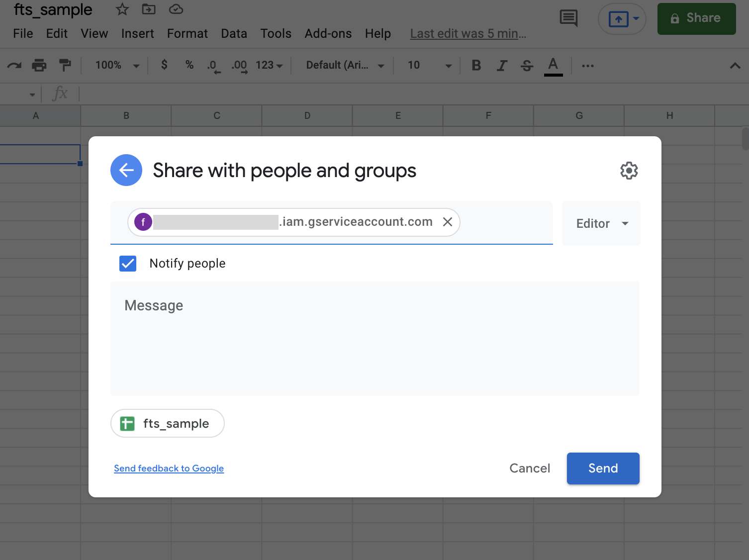Open the Editor role dropdown
Screen dimensions: 749x560
point(601,223)
